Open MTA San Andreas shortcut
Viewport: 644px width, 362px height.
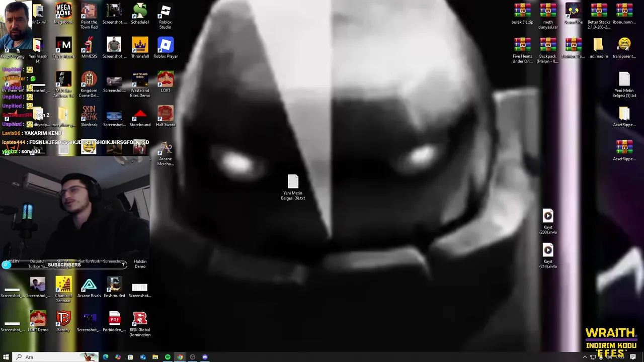pyautogui.click(x=63, y=84)
